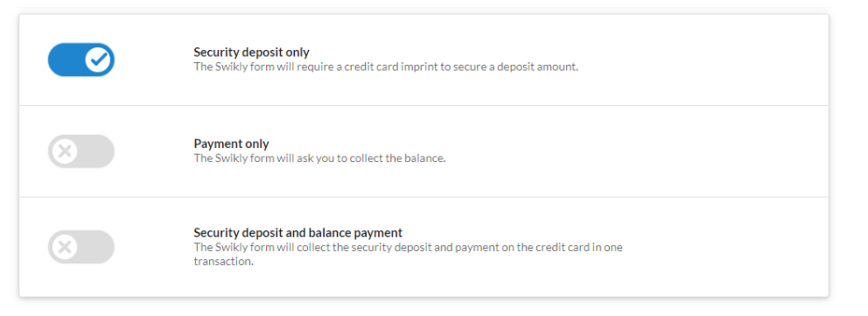Select the 'Security deposit only' heading

tap(251, 52)
